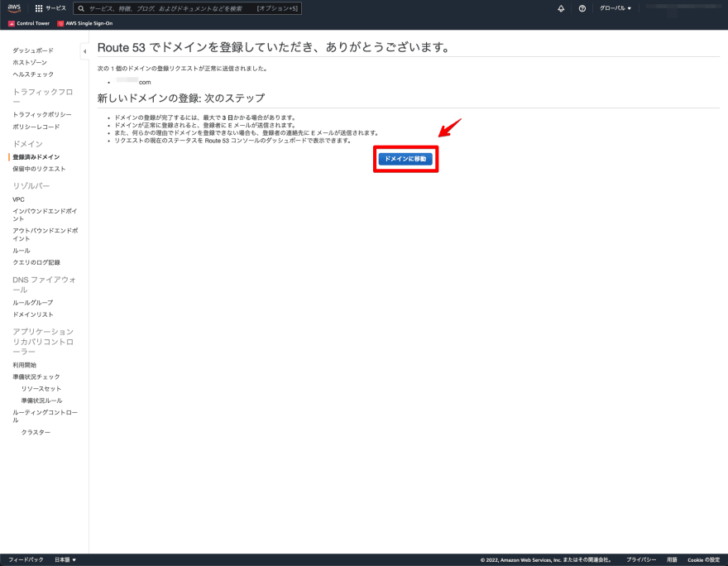
Task: Open プライバシー link in footer
Action: click(641, 559)
